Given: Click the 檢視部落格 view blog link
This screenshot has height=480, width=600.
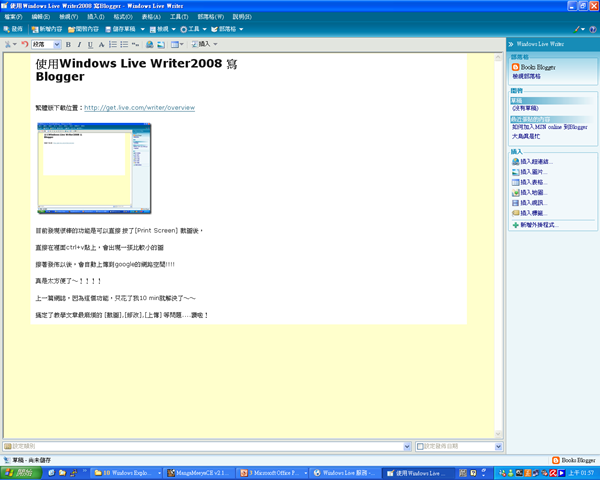Looking at the screenshot, I should point(527,76).
